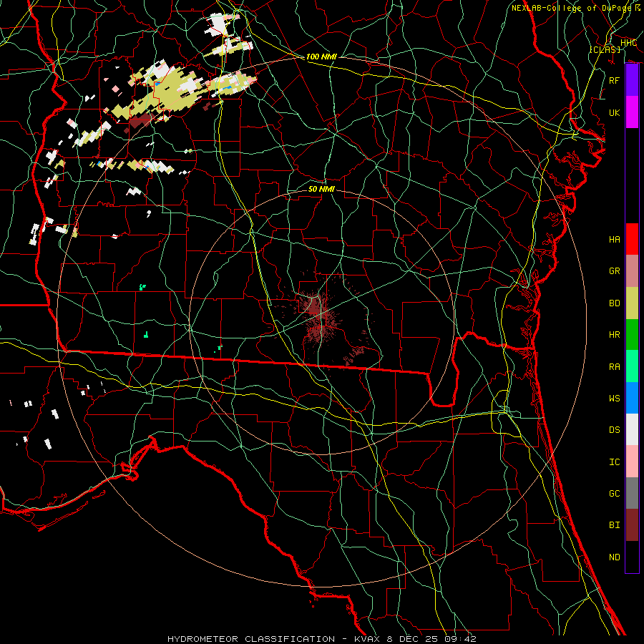
Task: Click the RF legend label
Action: 614,80
